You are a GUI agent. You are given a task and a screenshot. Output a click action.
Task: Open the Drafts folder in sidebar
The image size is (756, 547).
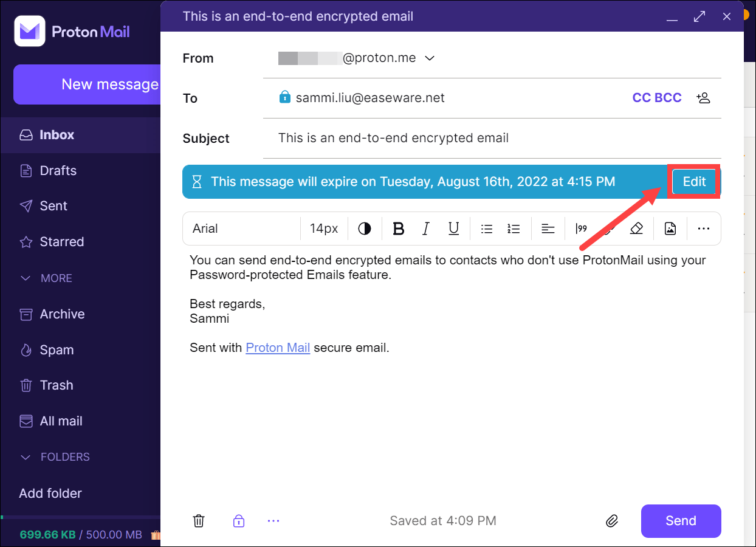click(58, 171)
